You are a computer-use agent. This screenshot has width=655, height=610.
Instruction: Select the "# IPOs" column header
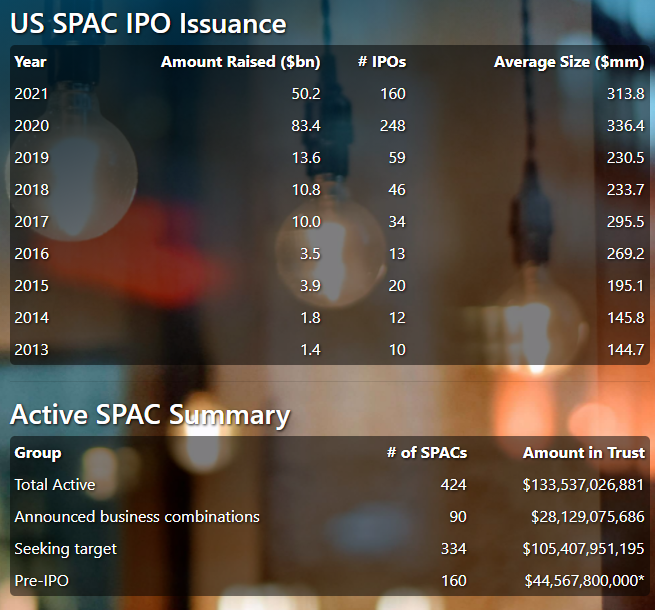click(x=381, y=62)
